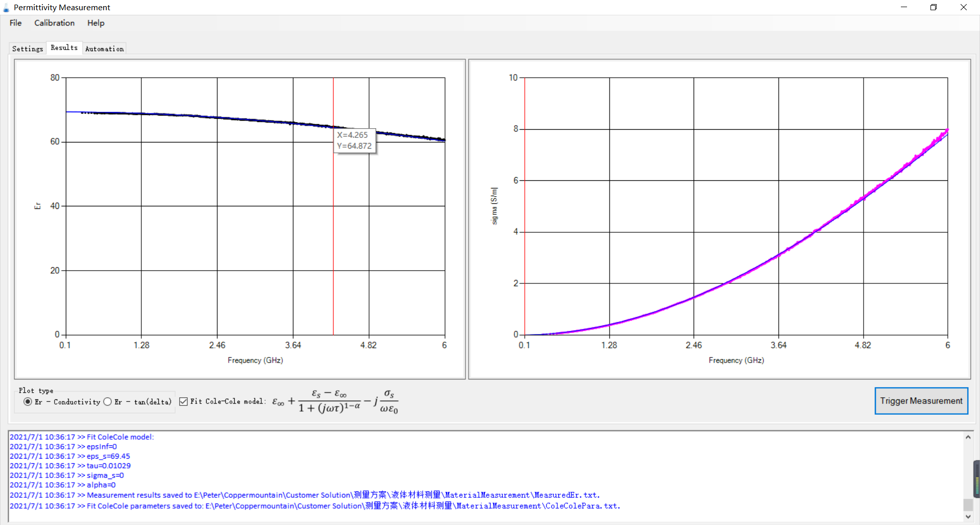Open the Calibration menu
This screenshot has height=525, width=980.
click(x=54, y=23)
